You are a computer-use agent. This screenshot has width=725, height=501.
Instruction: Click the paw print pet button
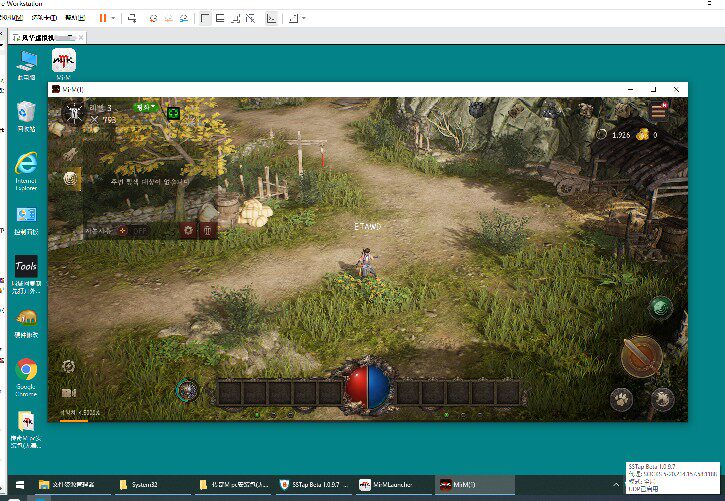[x=621, y=398]
